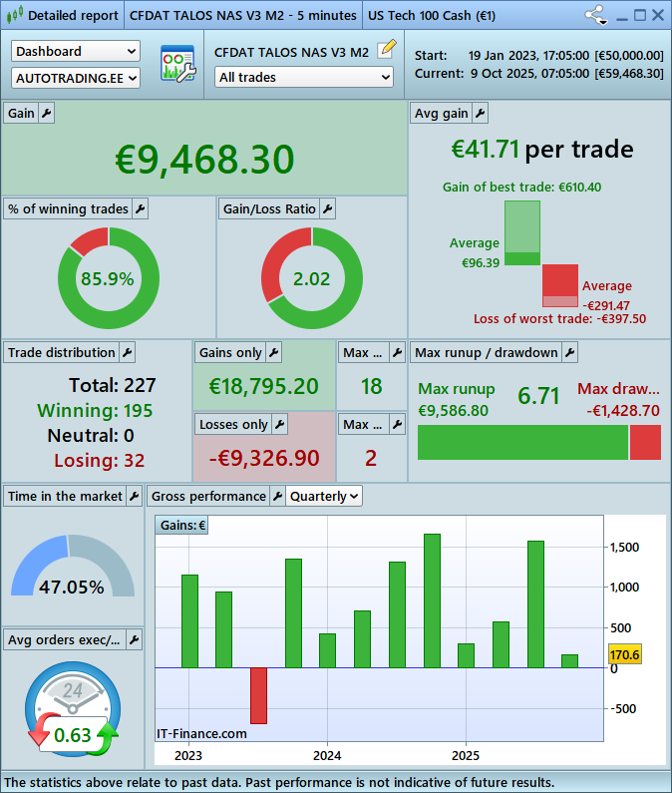Screen dimensions: 672x793
Task: Change the Quarterly period dropdown
Action: (324, 496)
